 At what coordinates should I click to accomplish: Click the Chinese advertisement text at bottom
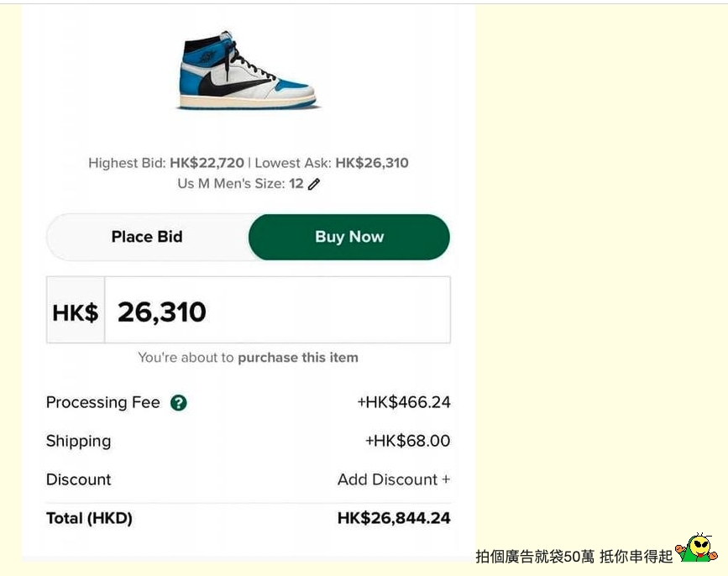click(x=572, y=557)
